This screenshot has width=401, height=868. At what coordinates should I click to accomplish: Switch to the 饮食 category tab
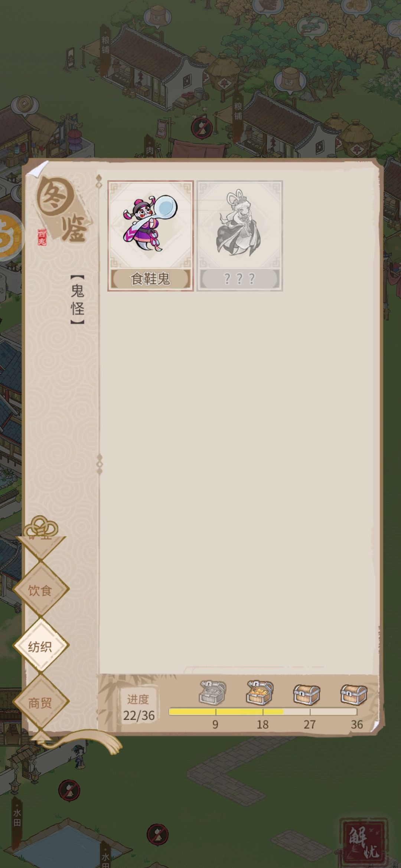tap(40, 591)
